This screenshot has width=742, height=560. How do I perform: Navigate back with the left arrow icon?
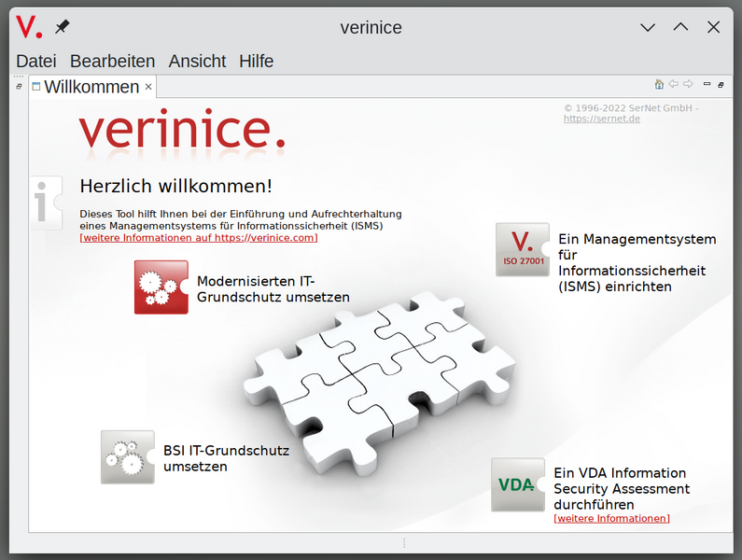[673, 84]
